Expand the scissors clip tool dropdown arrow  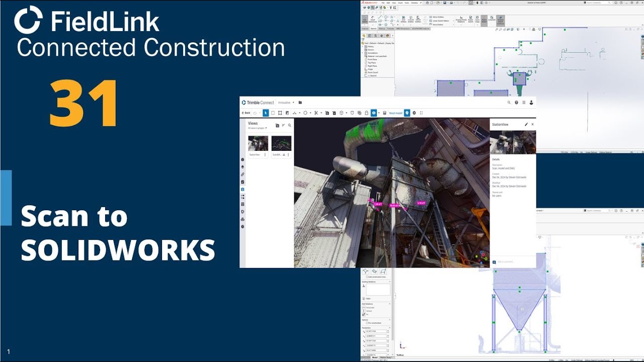tap(321, 113)
